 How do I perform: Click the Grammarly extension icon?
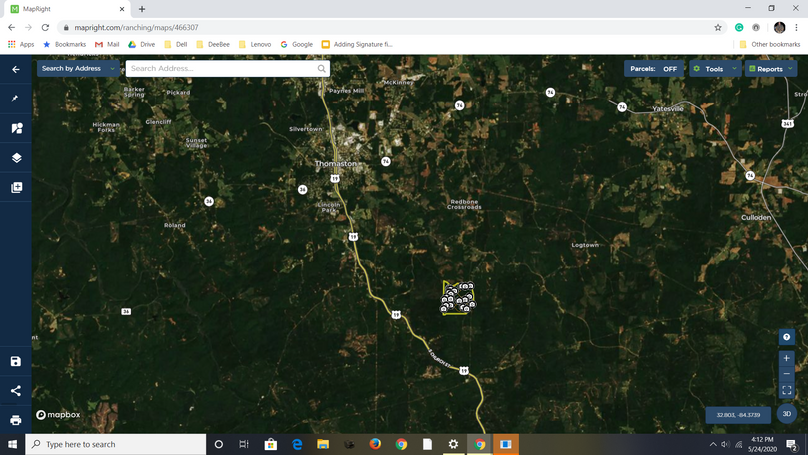click(x=739, y=27)
